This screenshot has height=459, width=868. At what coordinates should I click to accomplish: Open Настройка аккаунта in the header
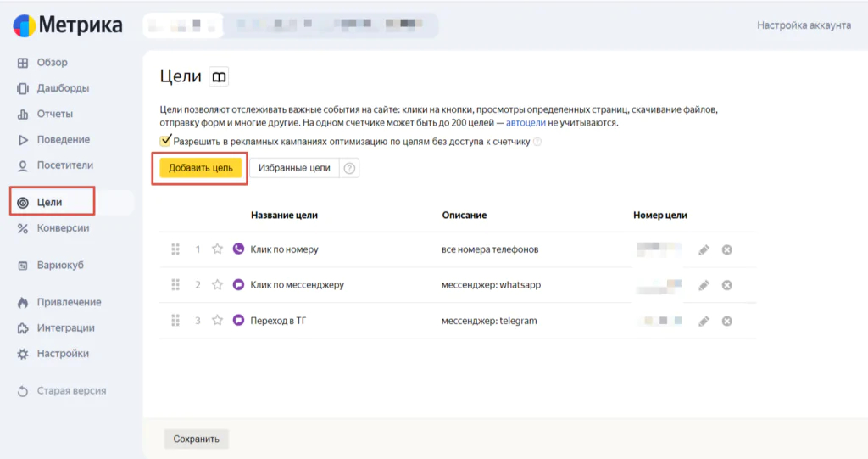[804, 25]
